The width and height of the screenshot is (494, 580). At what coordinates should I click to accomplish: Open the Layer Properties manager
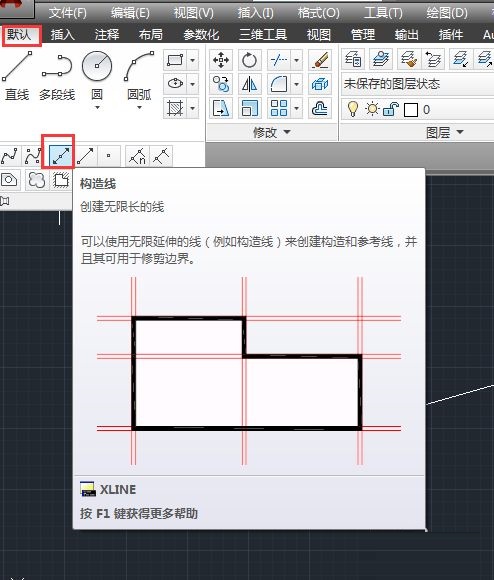(x=353, y=59)
